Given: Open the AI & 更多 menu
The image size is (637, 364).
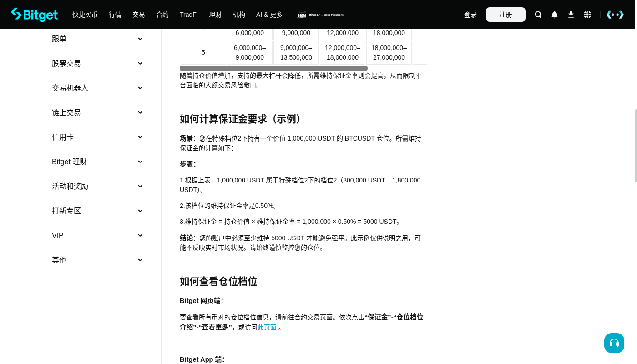Looking at the screenshot, I should point(269,15).
